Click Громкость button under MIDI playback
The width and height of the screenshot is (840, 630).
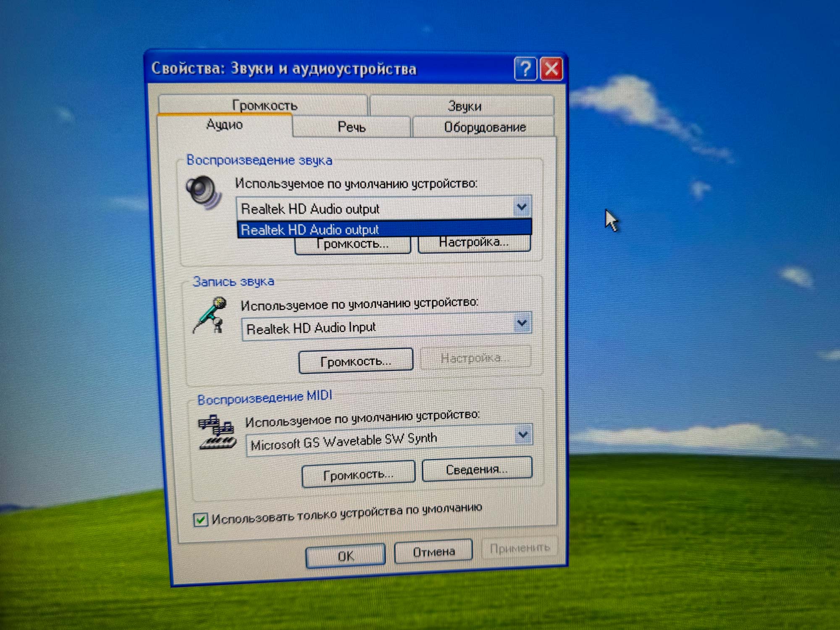[358, 475]
